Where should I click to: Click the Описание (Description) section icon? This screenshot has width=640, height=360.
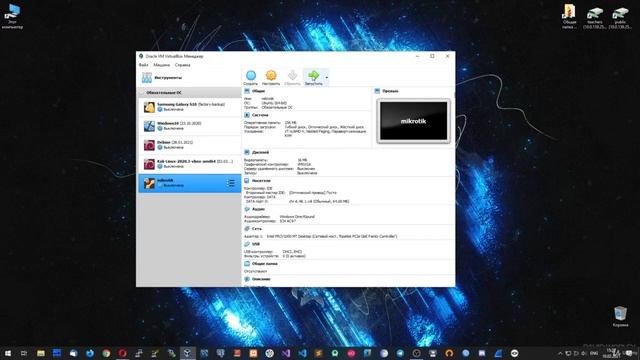point(247,279)
